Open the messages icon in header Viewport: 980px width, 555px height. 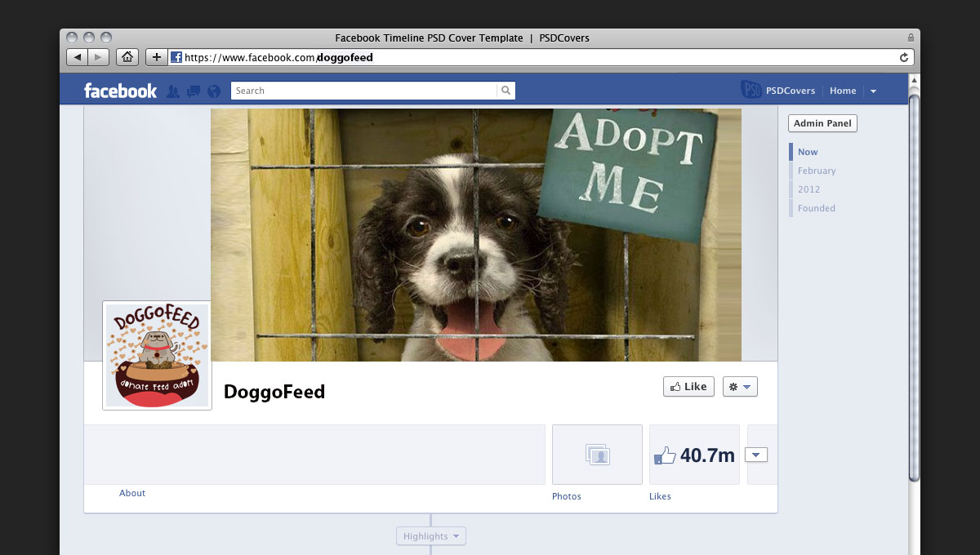[194, 91]
